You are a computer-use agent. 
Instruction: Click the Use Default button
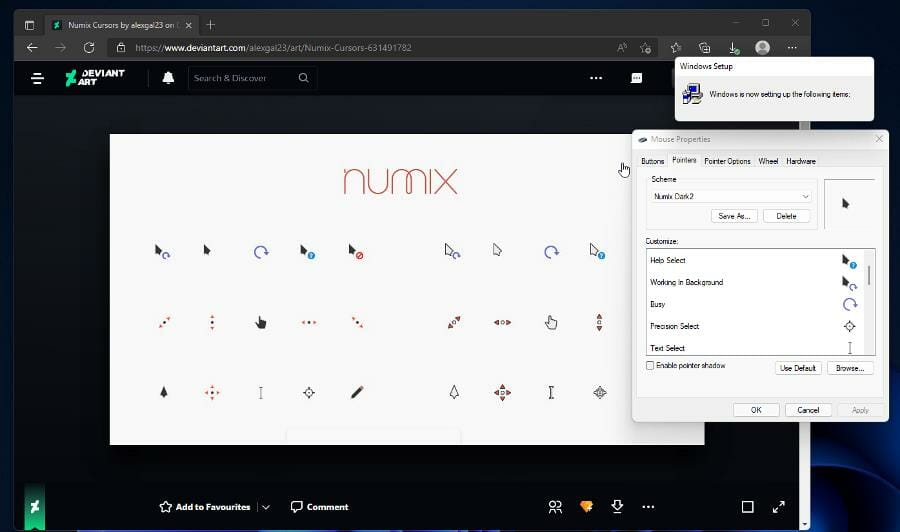point(798,368)
